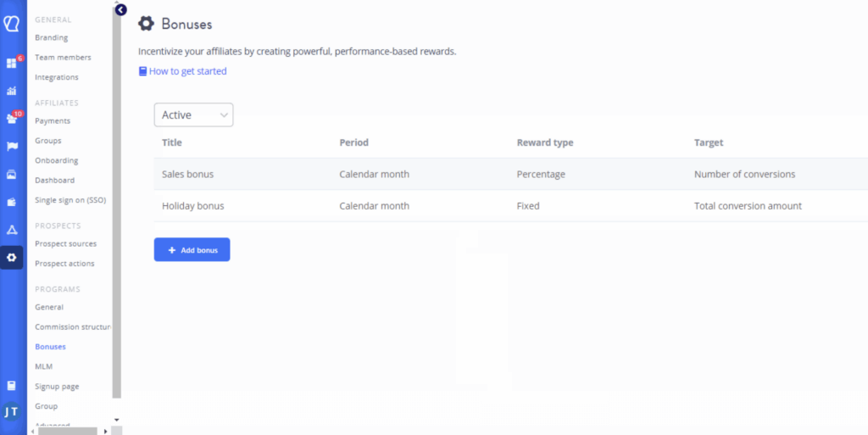The image size is (868, 435).
Task: Open Prospect sources
Action: pyautogui.click(x=66, y=243)
